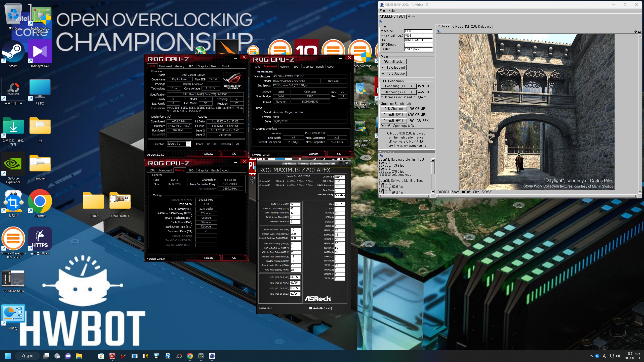Screen dimensions: 644x362
Task: Click the pin icon under CINEBENCH 2003 tab
Action: point(381,22)
